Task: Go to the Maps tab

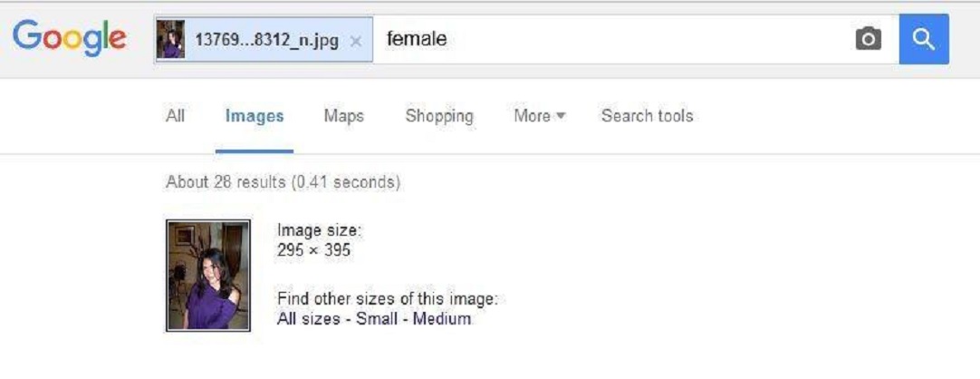Action: coord(343,116)
